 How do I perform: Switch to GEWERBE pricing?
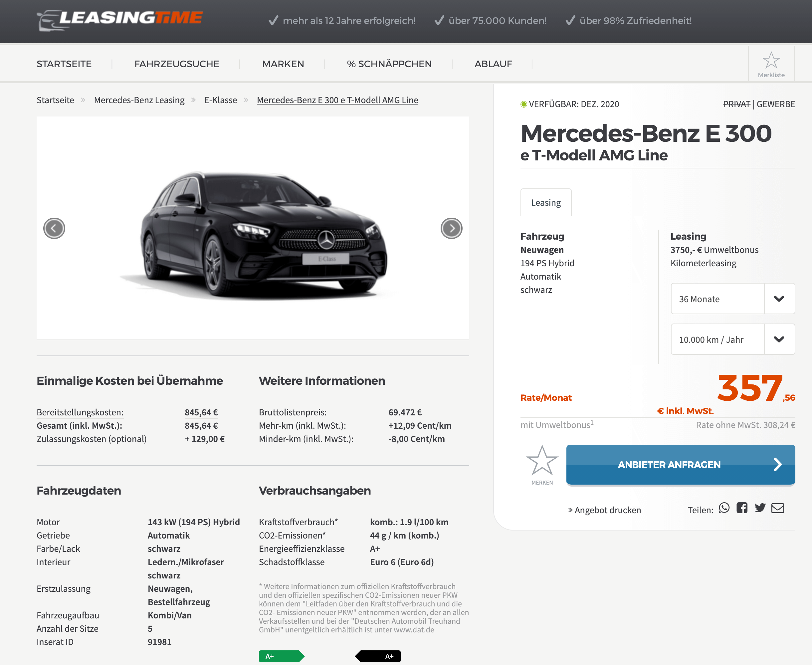tap(776, 104)
